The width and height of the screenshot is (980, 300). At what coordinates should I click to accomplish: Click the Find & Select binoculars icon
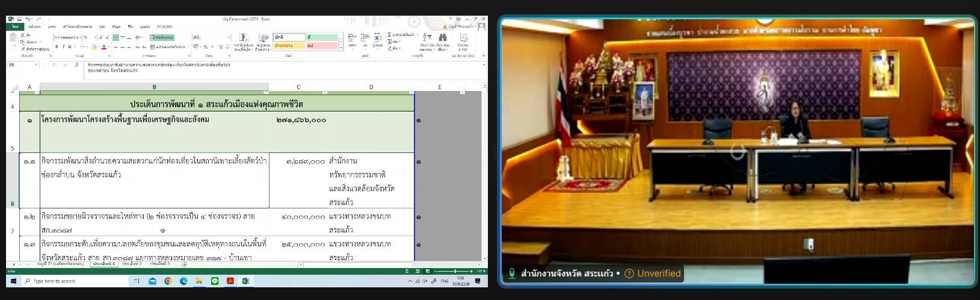(x=443, y=39)
